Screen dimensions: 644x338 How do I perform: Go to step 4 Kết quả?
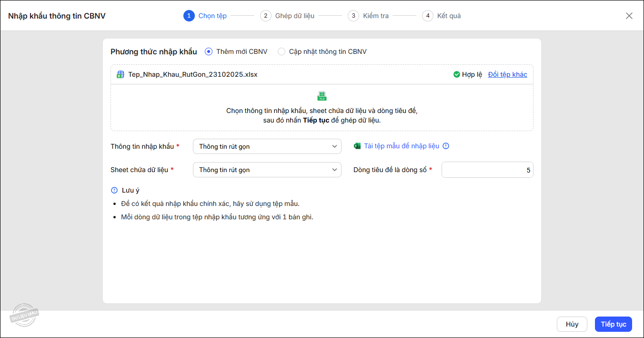coord(442,16)
